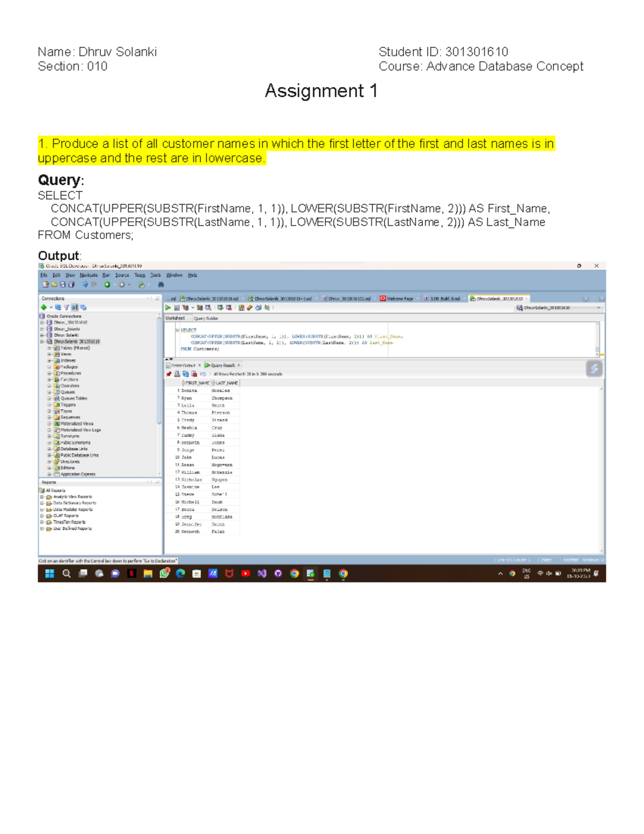Click the Rollback icon
Image resolution: width=644 pixels, height=834 pixels.
coord(229,308)
